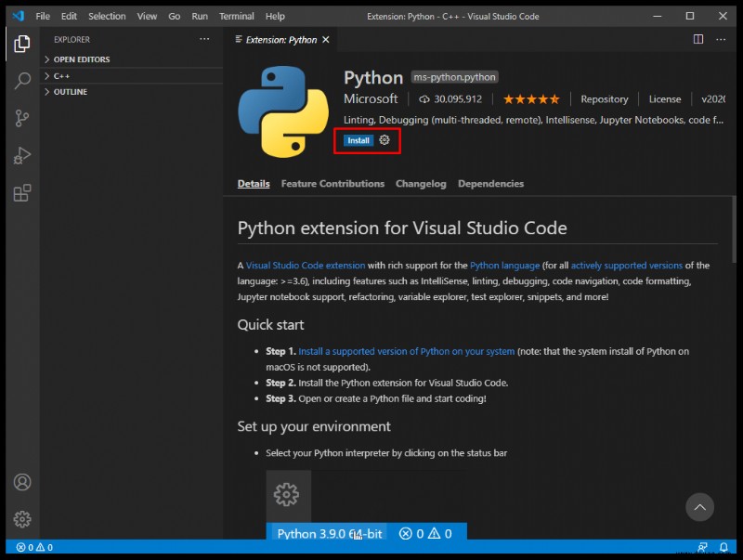Open the File menu
The image size is (743, 560).
[x=43, y=16]
